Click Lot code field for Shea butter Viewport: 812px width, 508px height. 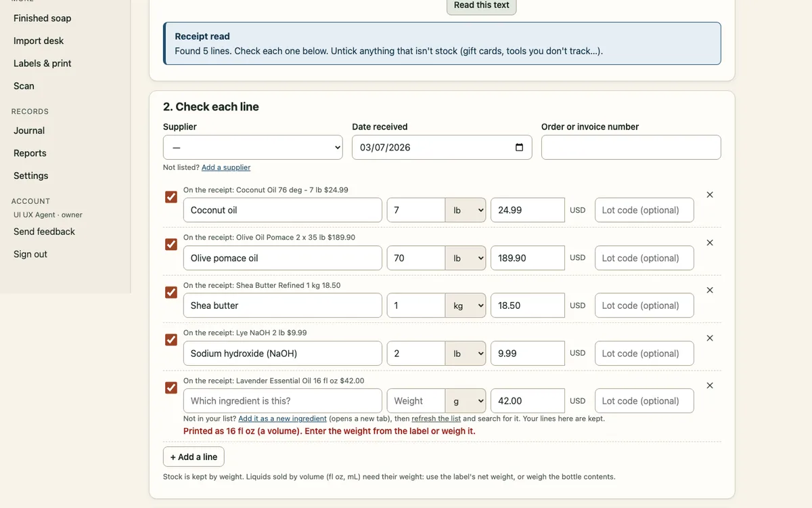click(x=644, y=305)
